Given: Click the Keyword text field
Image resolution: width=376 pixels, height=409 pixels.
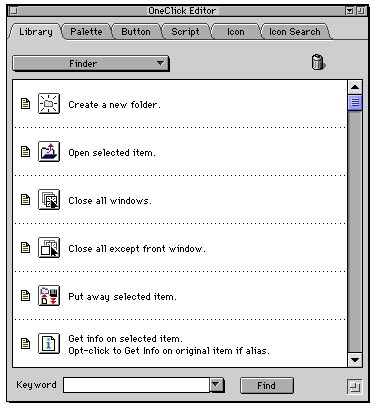Looking at the screenshot, I should click(x=136, y=385).
